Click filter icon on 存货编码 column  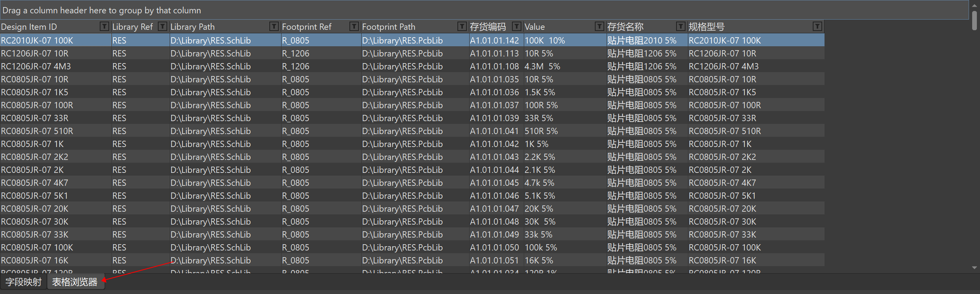pyautogui.click(x=517, y=26)
